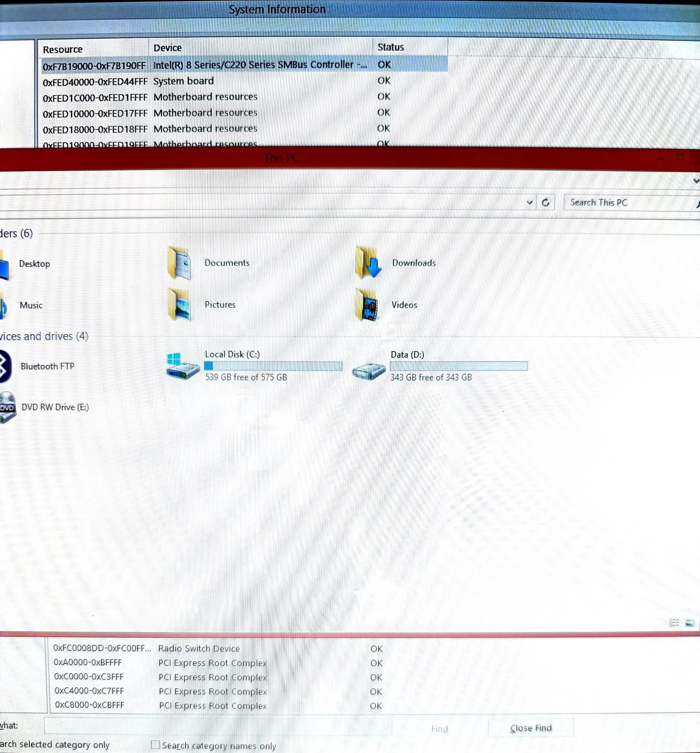Click the Find what text field
The image size is (700, 753).
click(218, 726)
